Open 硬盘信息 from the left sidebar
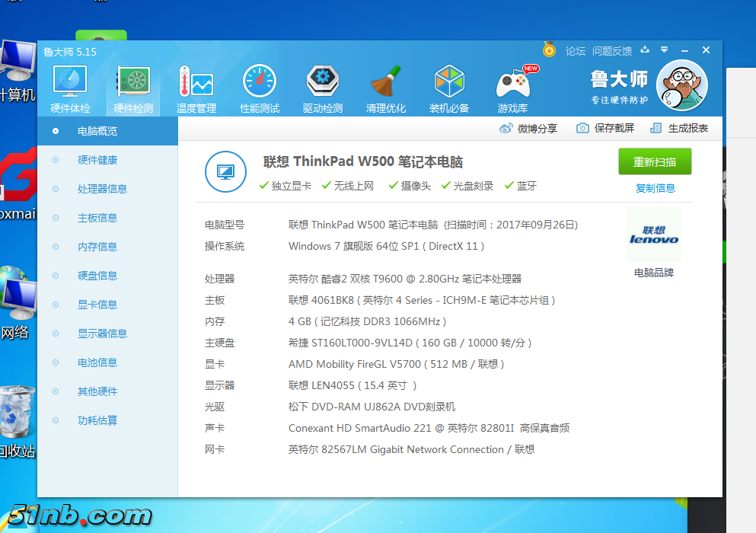Viewport: 756px width, 533px height. 97,276
